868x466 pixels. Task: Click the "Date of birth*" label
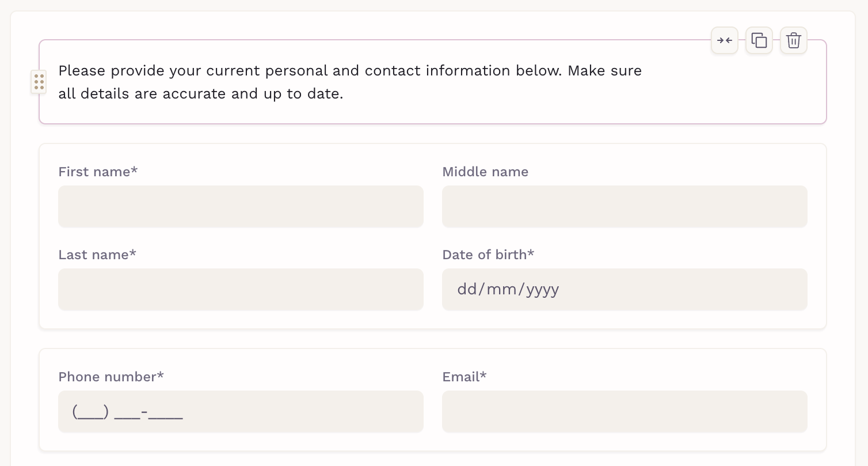pos(488,255)
